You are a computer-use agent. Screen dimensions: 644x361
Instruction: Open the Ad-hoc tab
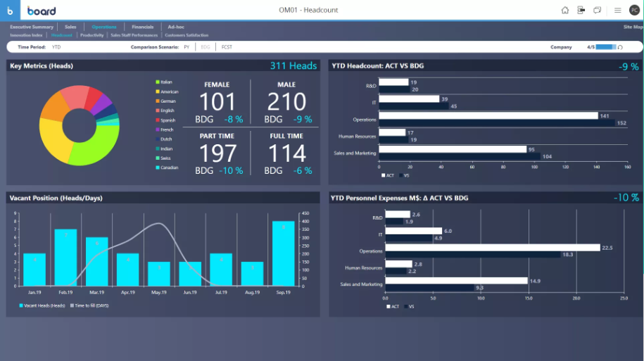[x=176, y=27]
